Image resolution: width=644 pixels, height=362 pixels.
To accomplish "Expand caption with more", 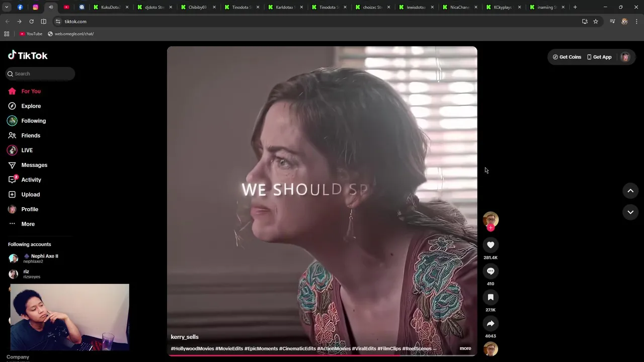I will 465,348.
